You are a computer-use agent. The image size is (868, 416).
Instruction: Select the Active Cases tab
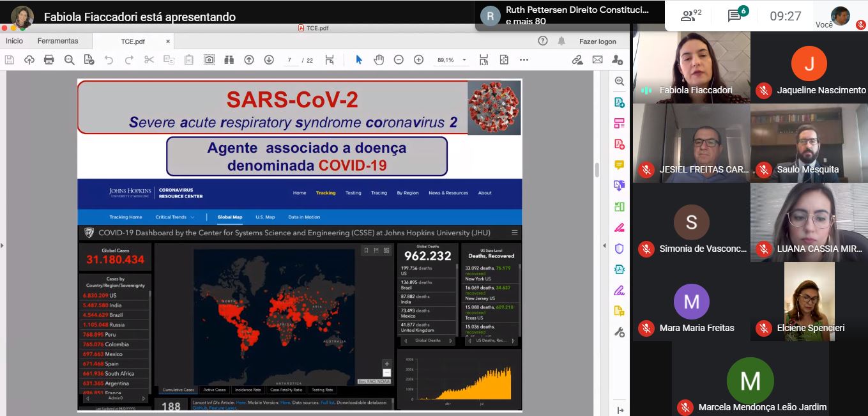click(x=215, y=390)
